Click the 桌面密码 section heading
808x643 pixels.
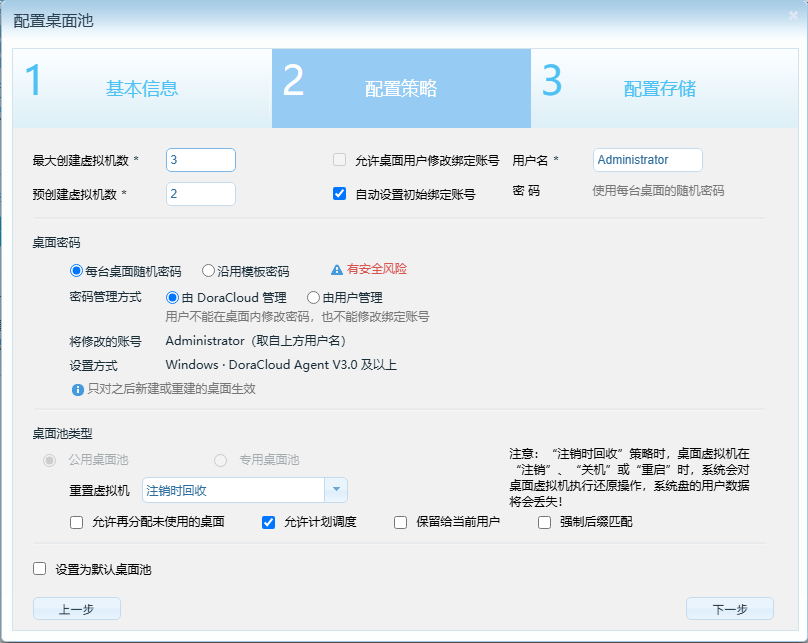(x=57, y=243)
